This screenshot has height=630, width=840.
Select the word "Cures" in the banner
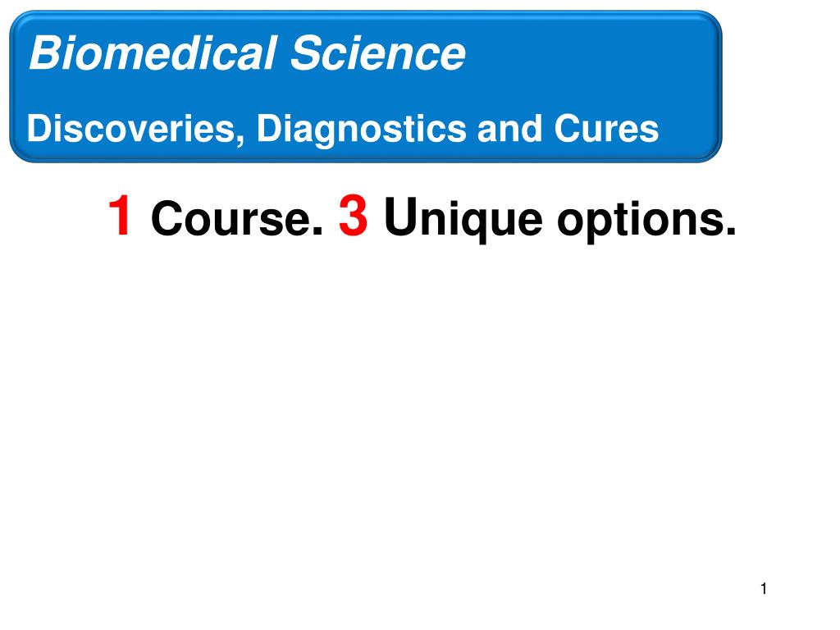click(x=606, y=129)
